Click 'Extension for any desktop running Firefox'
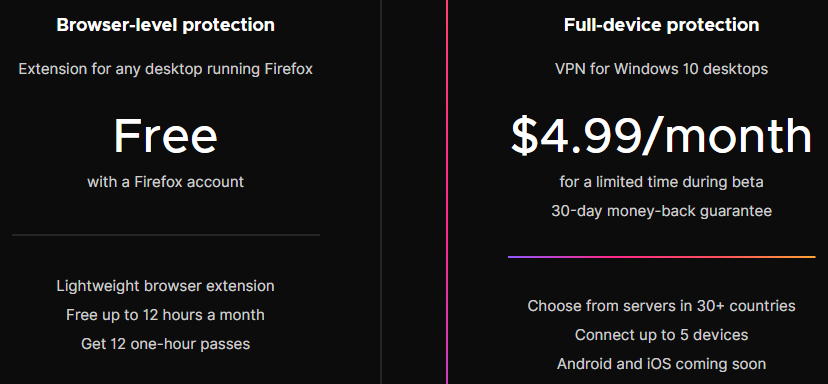This screenshot has width=828, height=384. (x=165, y=69)
